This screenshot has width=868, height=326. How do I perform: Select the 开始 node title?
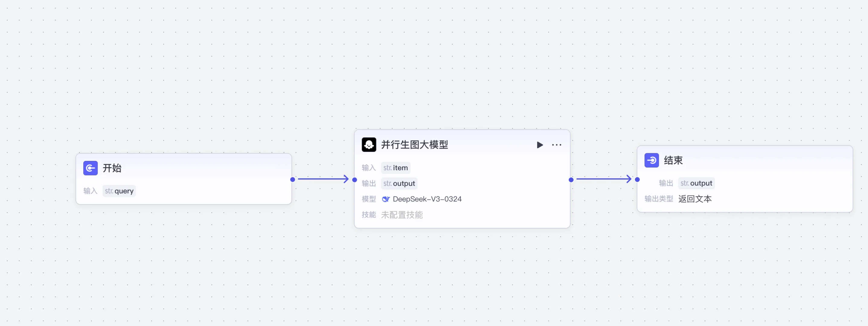[x=112, y=168]
